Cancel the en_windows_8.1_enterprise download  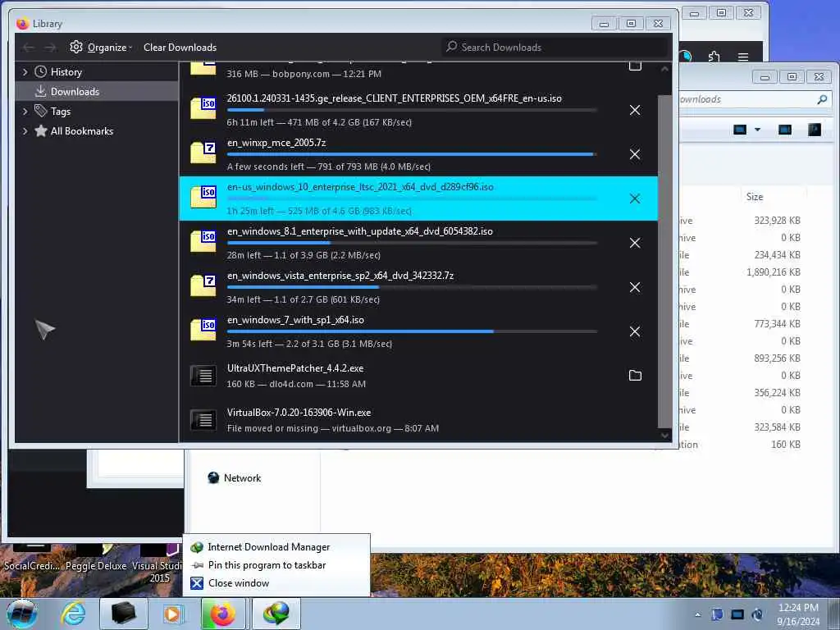point(635,243)
